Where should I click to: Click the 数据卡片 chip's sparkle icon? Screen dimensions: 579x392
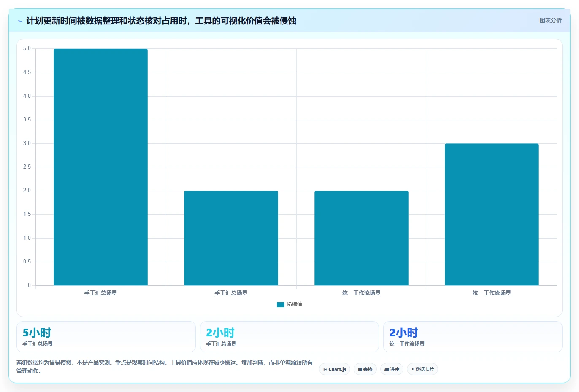[413, 369]
